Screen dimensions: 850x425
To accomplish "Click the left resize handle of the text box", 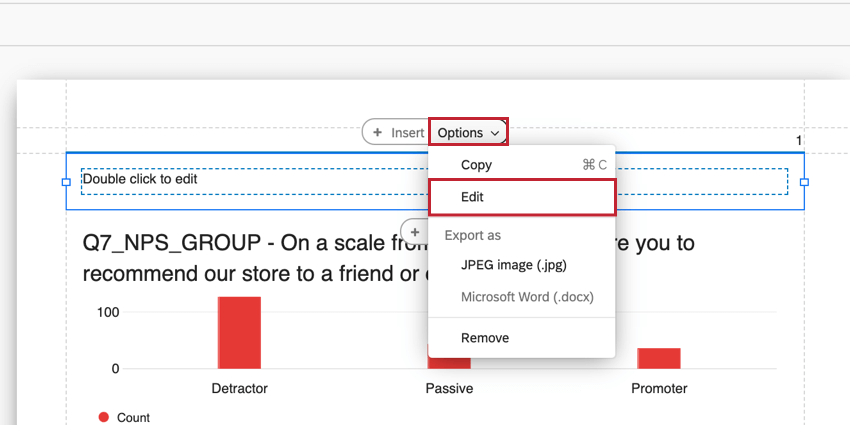I will [67, 182].
